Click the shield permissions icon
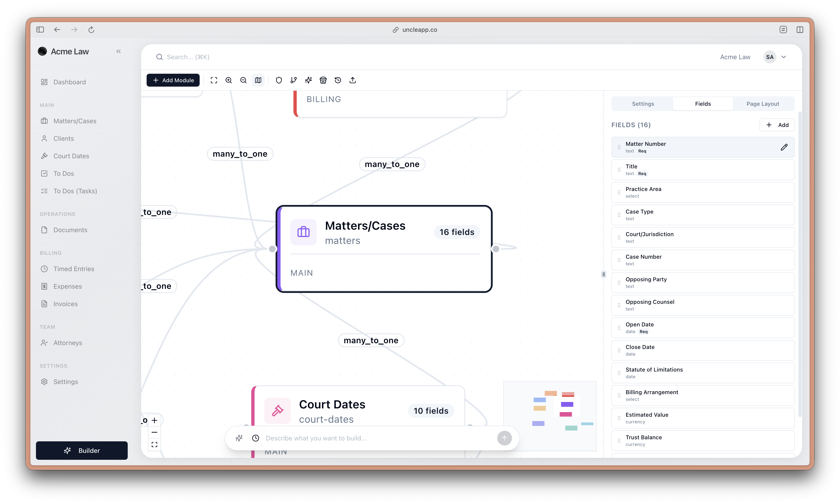This screenshot has height=504, width=840. coord(279,80)
